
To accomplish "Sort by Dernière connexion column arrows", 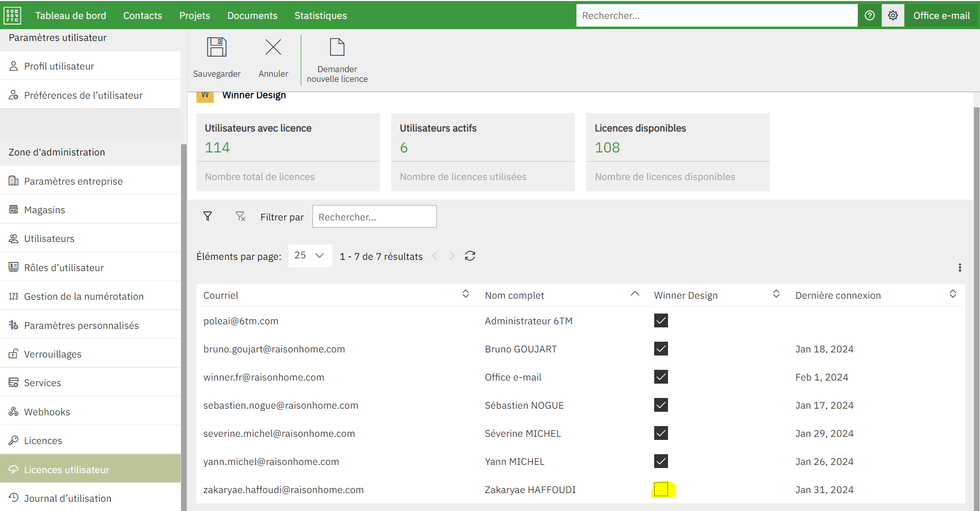I will click(952, 294).
